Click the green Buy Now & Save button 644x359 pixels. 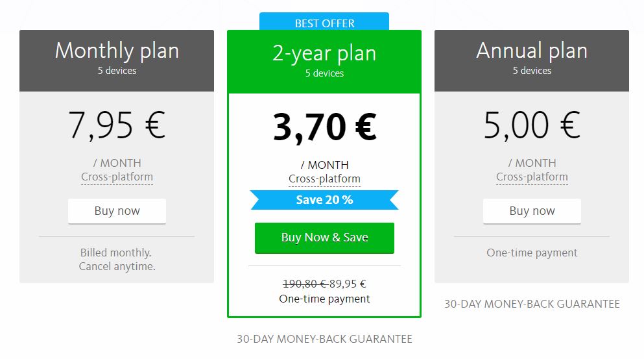click(324, 238)
